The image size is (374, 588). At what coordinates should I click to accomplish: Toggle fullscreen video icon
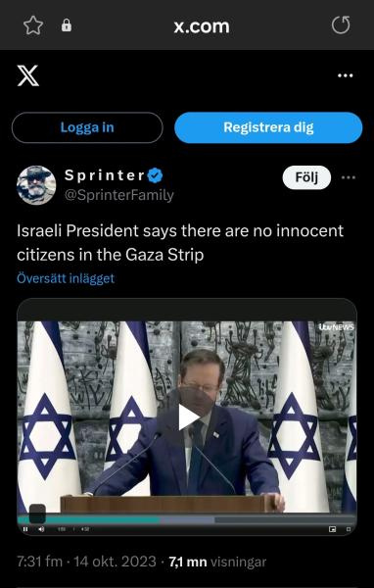349,529
